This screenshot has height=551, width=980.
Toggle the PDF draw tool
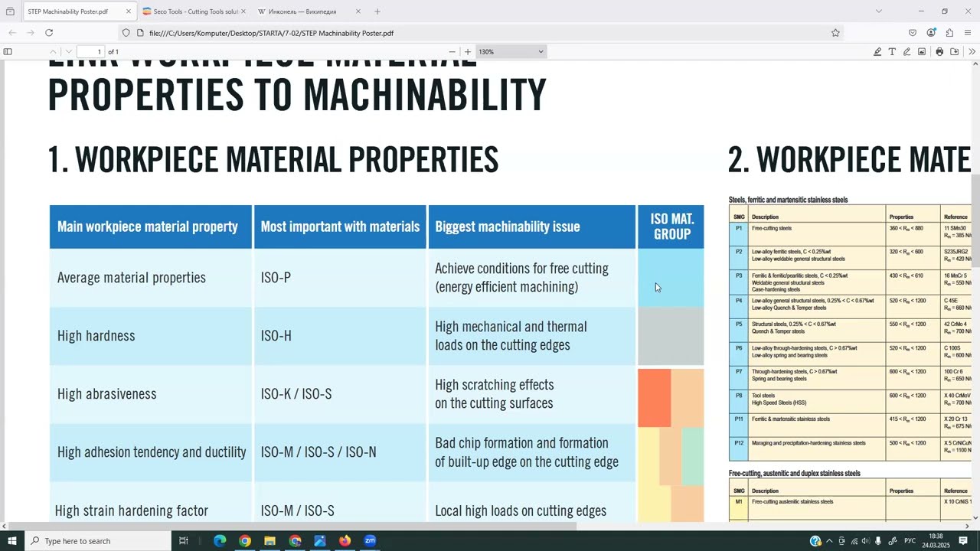[906, 52]
